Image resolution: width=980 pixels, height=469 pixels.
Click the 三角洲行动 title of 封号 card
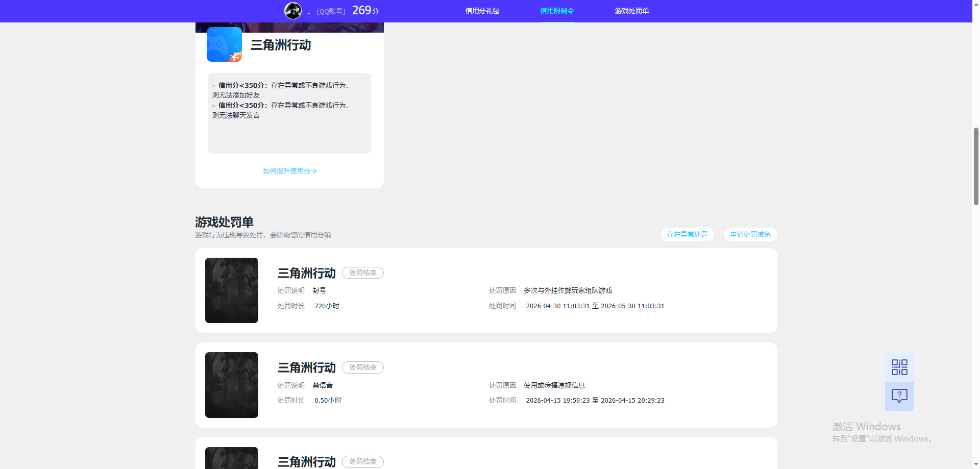(x=307, y=273)
